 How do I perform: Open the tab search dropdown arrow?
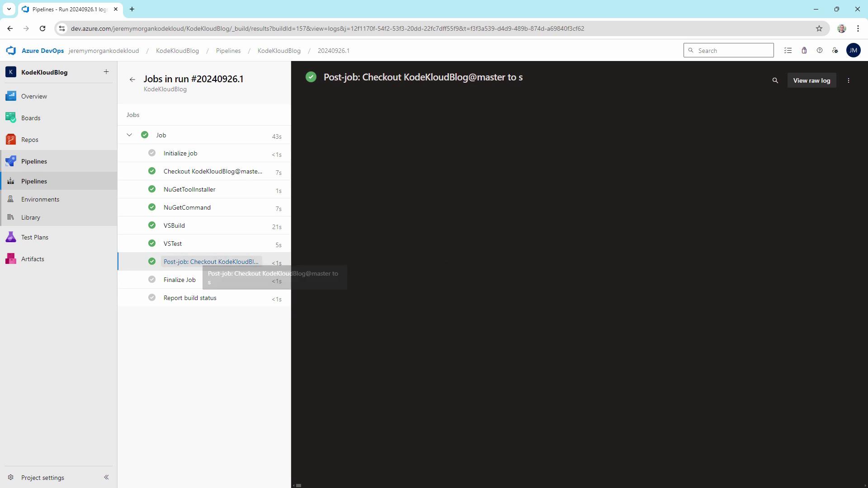click(9, 9)
